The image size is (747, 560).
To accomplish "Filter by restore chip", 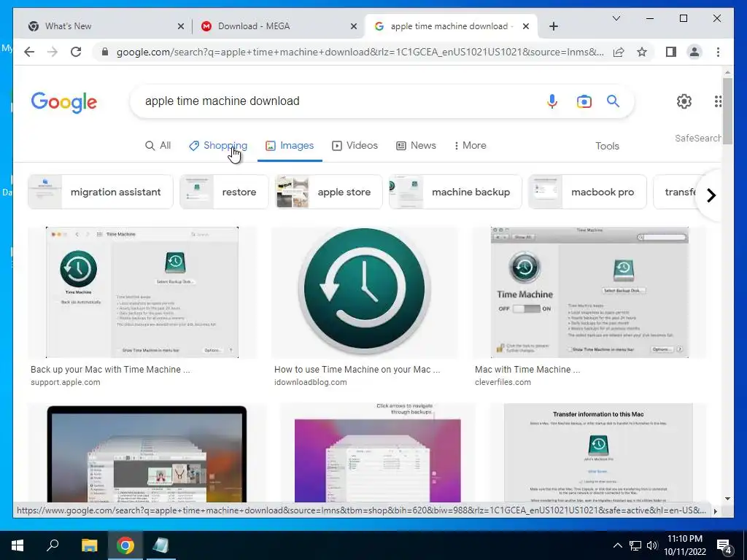I will [224, 192].
